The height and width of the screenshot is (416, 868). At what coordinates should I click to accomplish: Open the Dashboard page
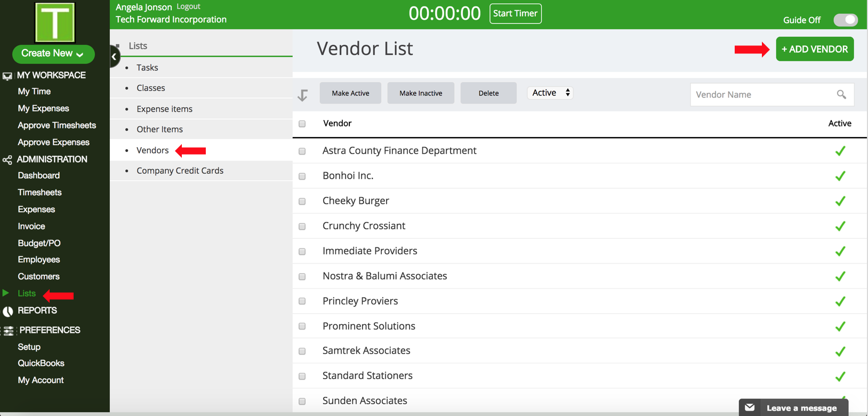pyautogui.click(x=38, y=175)
